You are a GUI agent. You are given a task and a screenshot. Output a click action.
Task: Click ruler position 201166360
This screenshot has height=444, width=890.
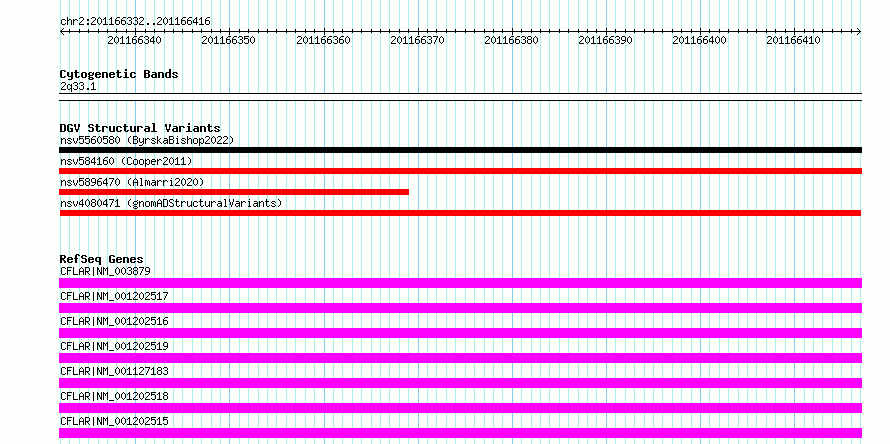pos(323,40)
